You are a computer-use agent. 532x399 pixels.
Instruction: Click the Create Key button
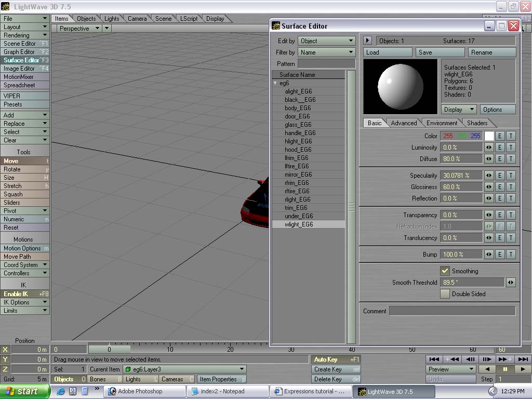coord(336,369)
